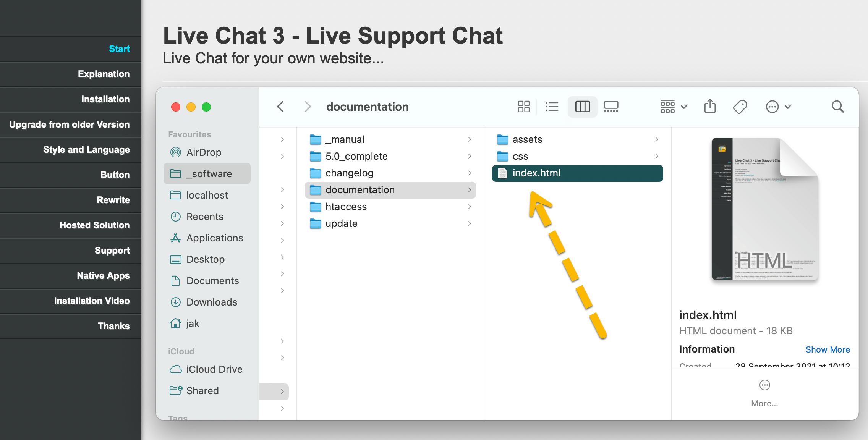Open the action ellipsis dropdown menu

[x=778, y=107]
